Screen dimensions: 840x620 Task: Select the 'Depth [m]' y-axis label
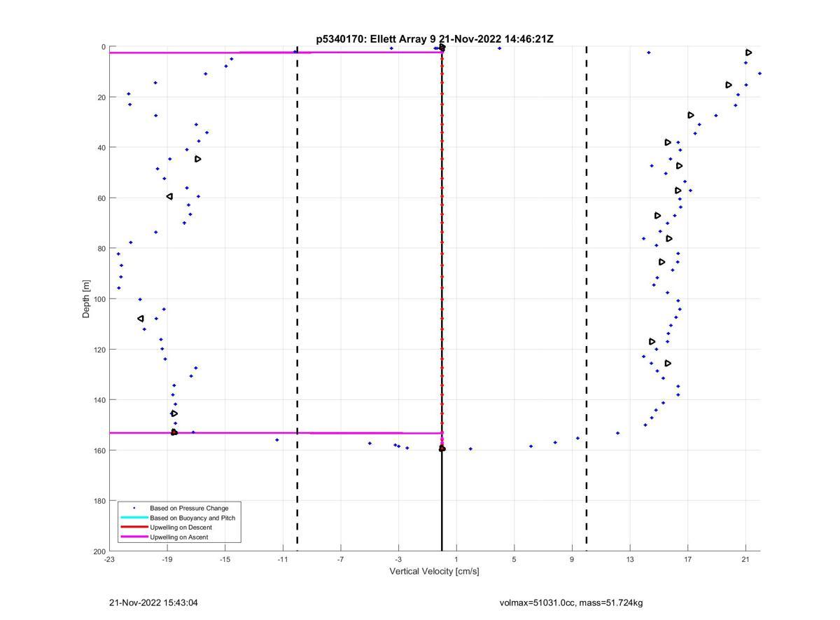click(x=87, y=299)
